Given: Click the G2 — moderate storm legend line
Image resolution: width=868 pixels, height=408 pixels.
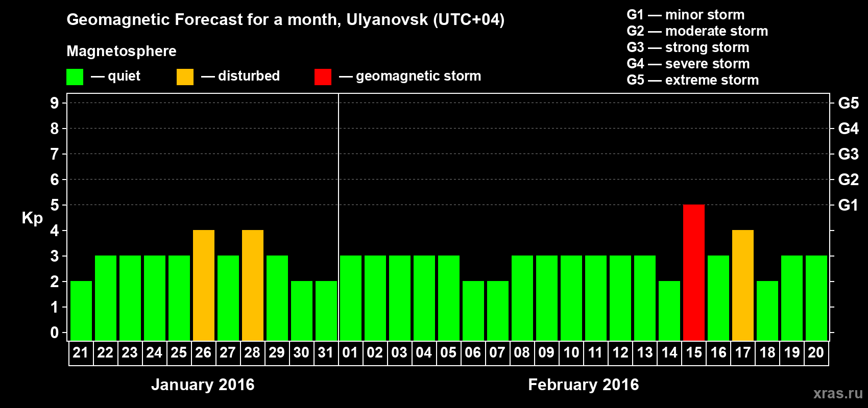Looking at the screenshot, I should tap(697, 31).
